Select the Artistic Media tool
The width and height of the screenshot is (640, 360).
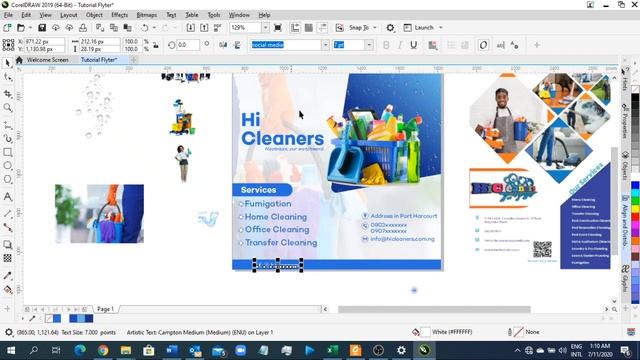[x=7, y=139]
